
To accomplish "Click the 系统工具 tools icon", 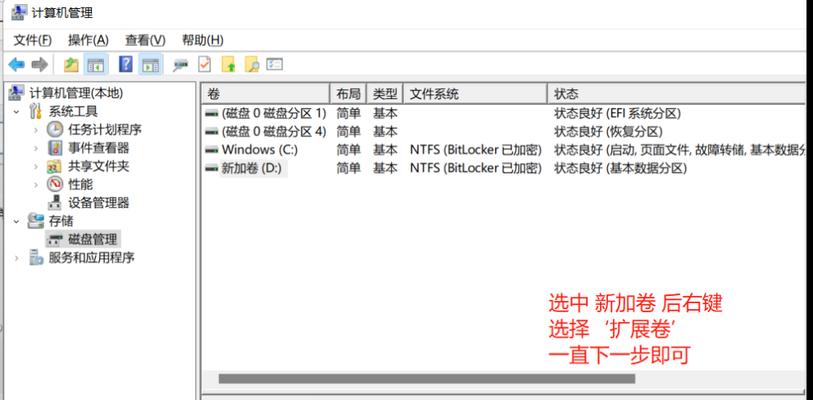I will pos(36,111).
